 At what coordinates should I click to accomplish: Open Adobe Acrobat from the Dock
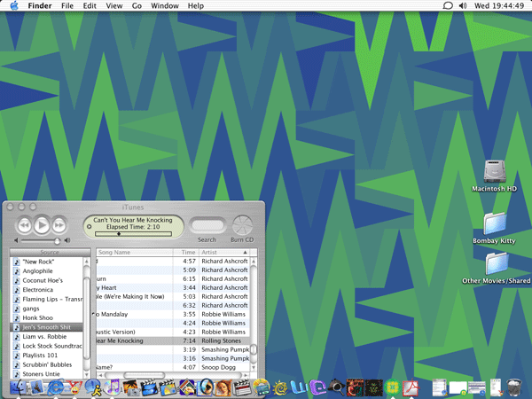coord(411,387)
